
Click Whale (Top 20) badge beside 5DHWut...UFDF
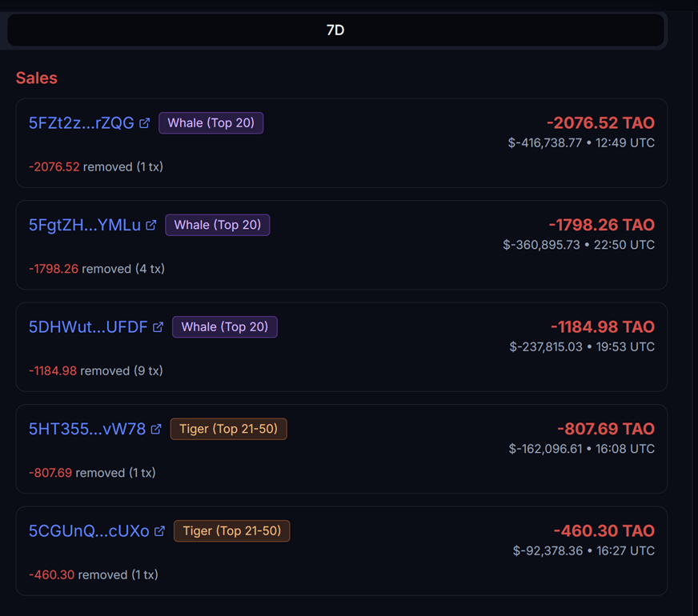(225, 327)
